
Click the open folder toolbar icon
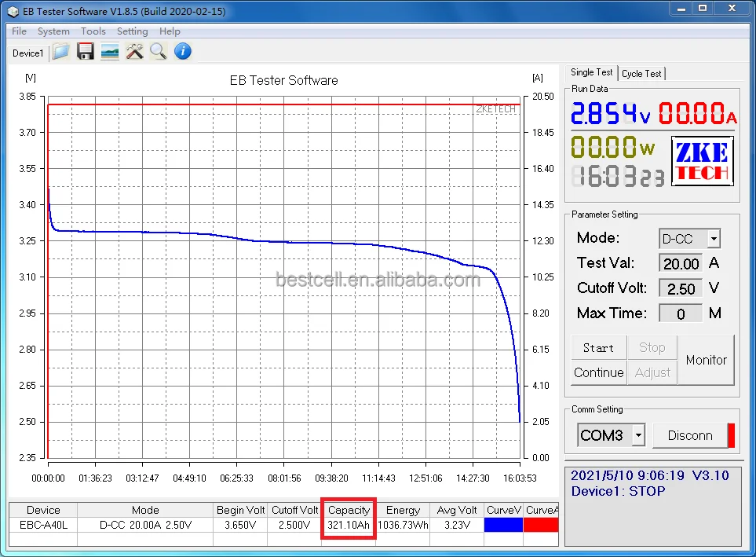click(x=61, y=52)
